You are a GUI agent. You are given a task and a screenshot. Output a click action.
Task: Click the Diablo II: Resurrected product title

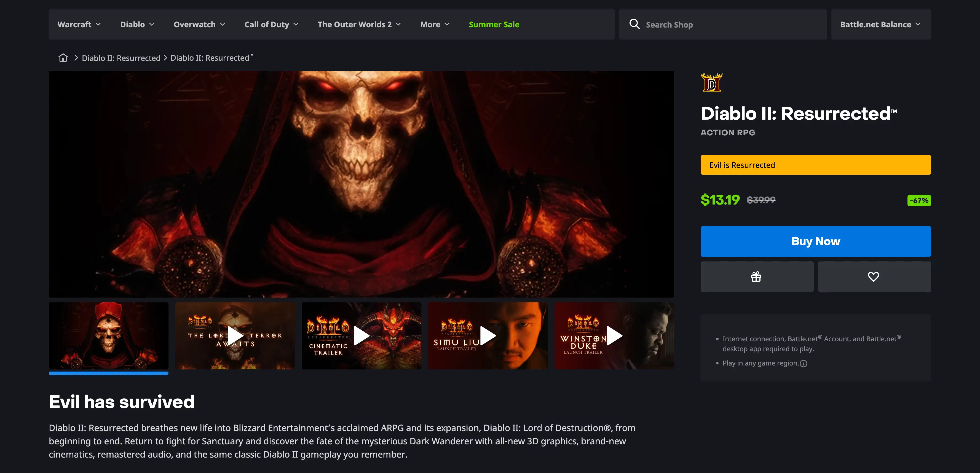tap(799, 113)
